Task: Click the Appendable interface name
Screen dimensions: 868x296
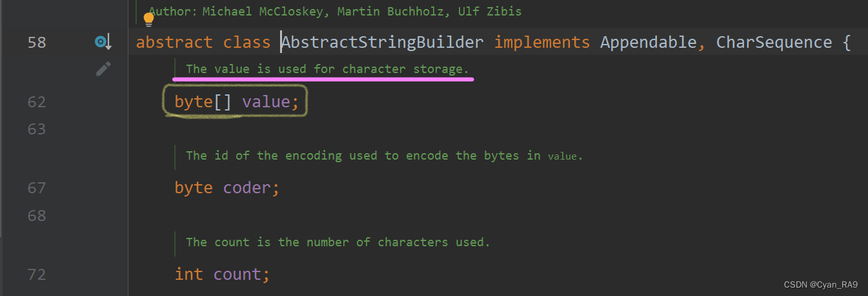Action: [x=648, y=43]
